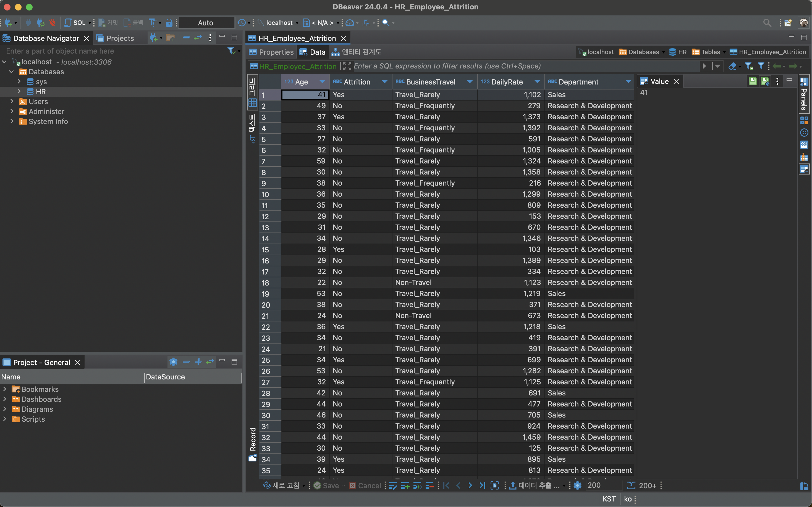Open the SQL editor button
The width and height of the screenshot is (812, 507).
[75, 22]
